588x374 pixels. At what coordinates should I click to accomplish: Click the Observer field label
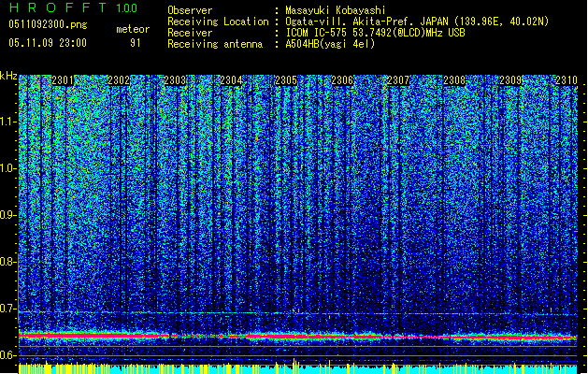click(190, 10)
